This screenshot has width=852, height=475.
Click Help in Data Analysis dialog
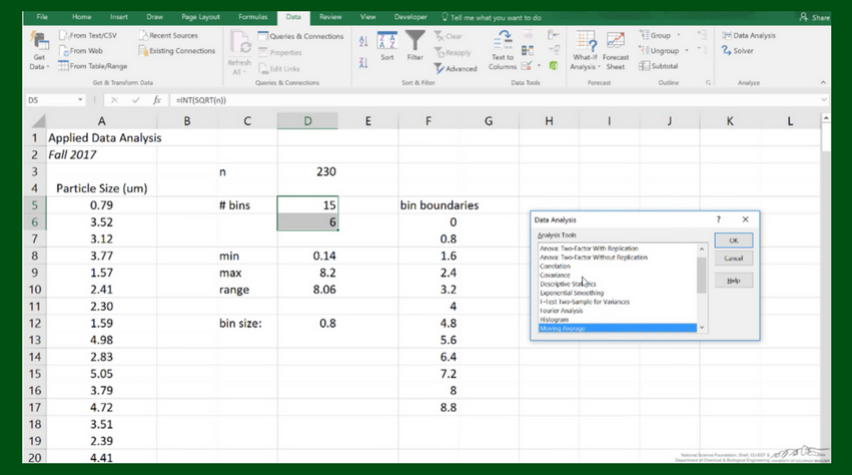tap(734, 280)
